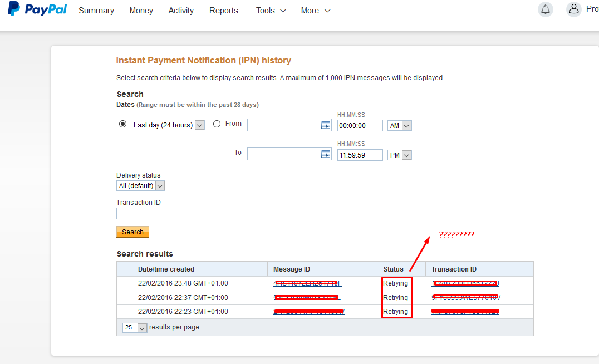Viewport: 599px width, 364px height.
Task: Open the AM dropdown for start time
Action: click(400, 126)
